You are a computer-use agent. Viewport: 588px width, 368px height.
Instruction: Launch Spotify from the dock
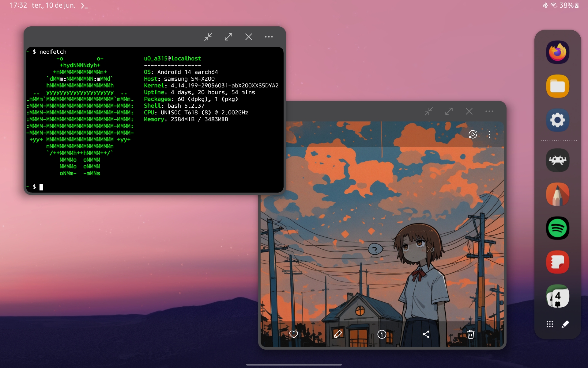pos(557,228)
